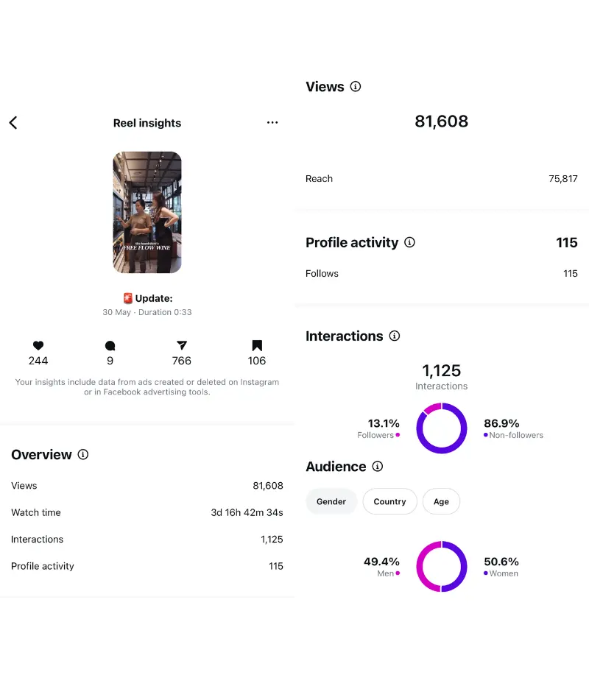
Task: Show info for Interactions heading
Action: (395, 336)
